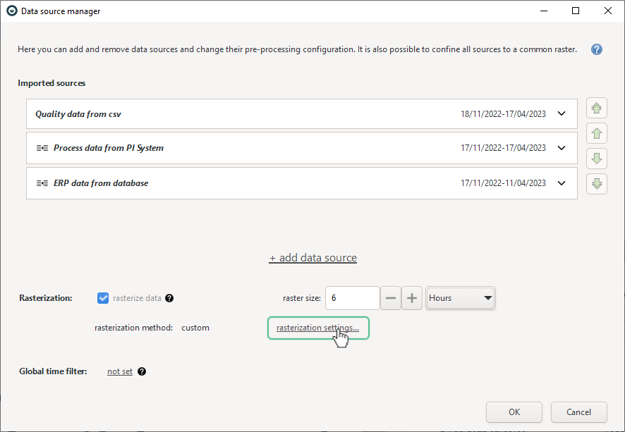This screenshot has height=432, width=625.
Task: Click the add data source link
Action: coord(313,258)
